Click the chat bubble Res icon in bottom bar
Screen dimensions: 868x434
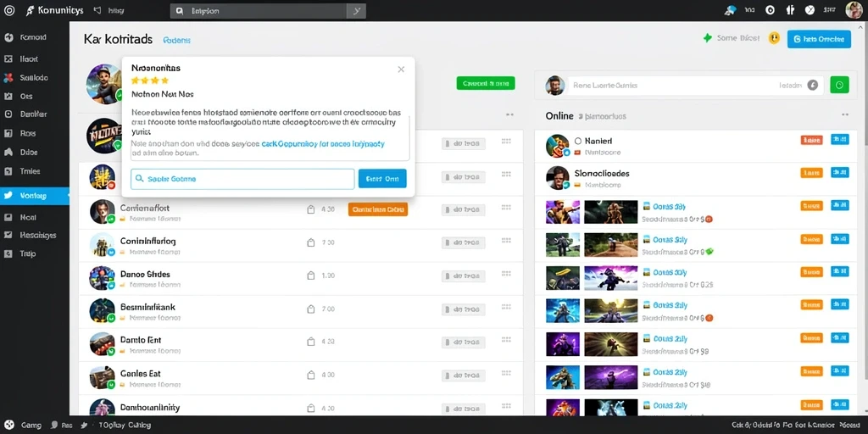point(55,426)
